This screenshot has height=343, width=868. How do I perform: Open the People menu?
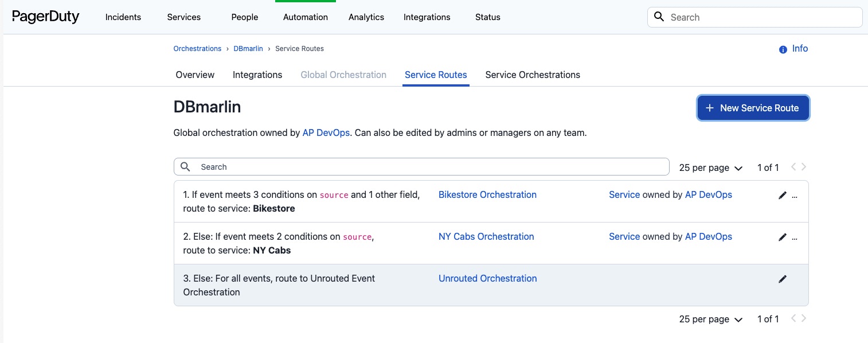pyautogui.click(x=245, y=17)
